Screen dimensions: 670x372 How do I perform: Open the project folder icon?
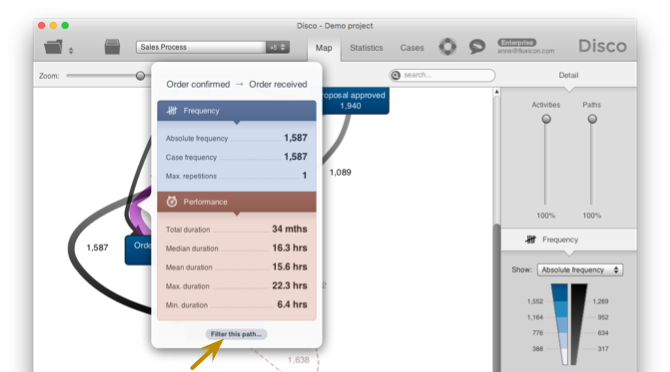point(53,47)
